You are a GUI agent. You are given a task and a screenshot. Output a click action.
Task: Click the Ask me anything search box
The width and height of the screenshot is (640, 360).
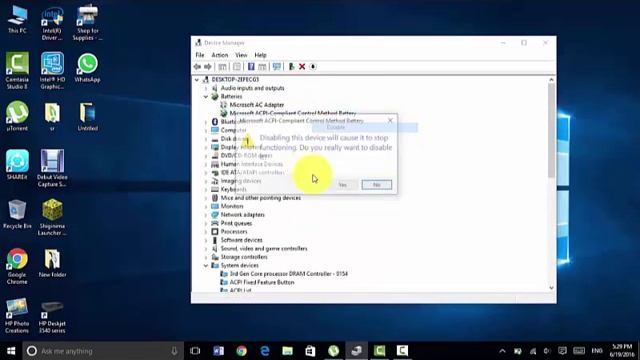(x=103, y=351)
